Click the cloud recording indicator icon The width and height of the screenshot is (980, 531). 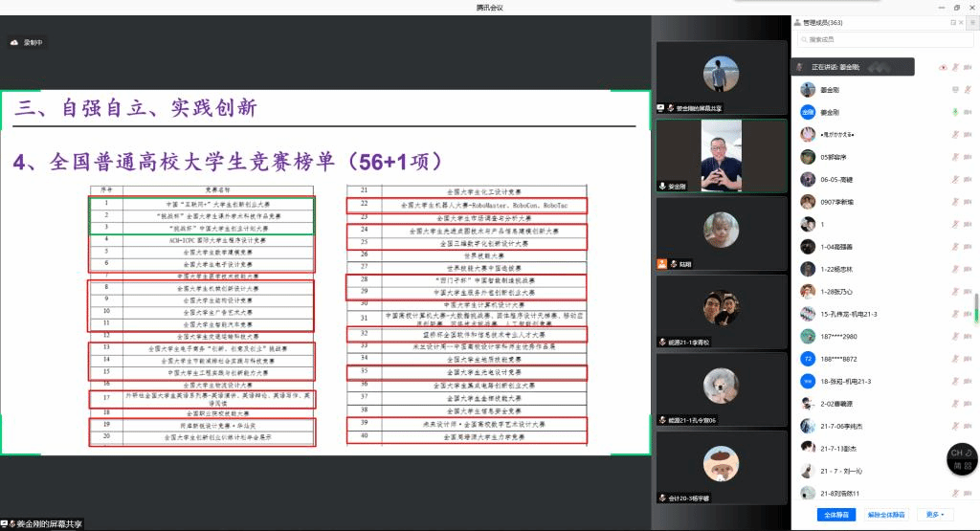point(14,42)
